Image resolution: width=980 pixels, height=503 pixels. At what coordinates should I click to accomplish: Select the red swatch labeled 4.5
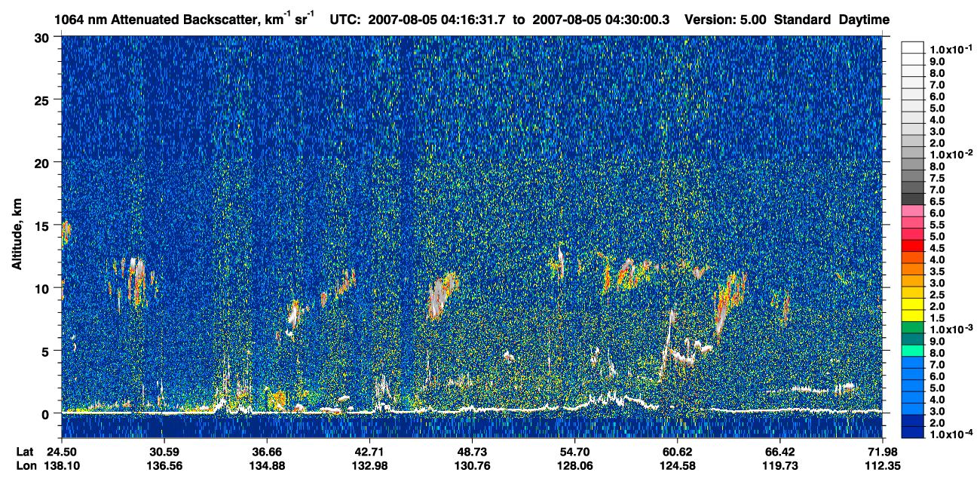point(912,246)
